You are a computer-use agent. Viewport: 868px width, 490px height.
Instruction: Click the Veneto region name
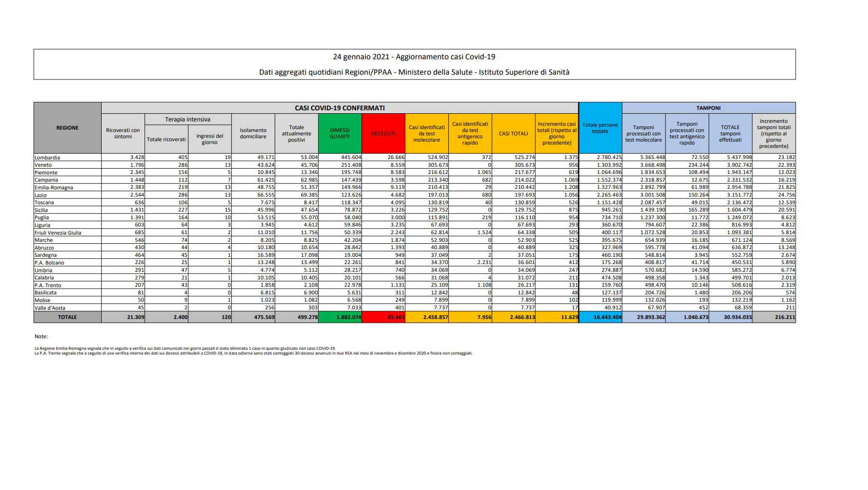[43, 165]
